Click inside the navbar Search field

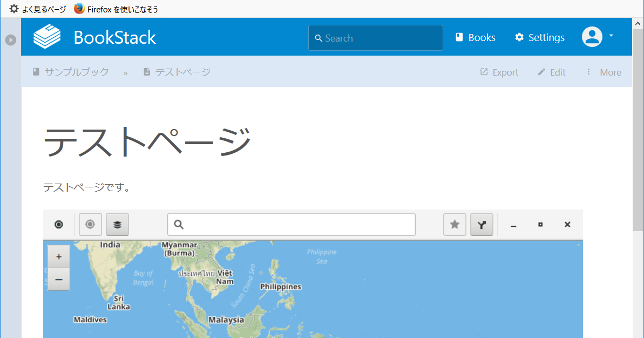[x=375, y=37]
